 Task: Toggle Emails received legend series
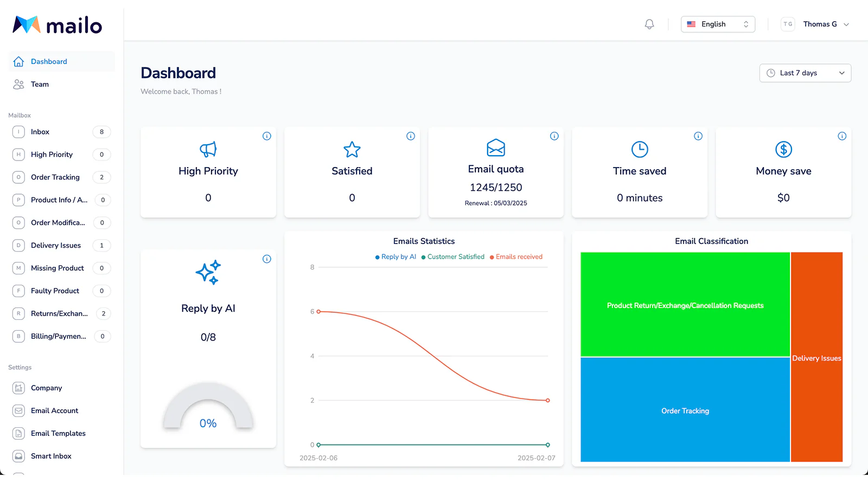coord(516,257)
